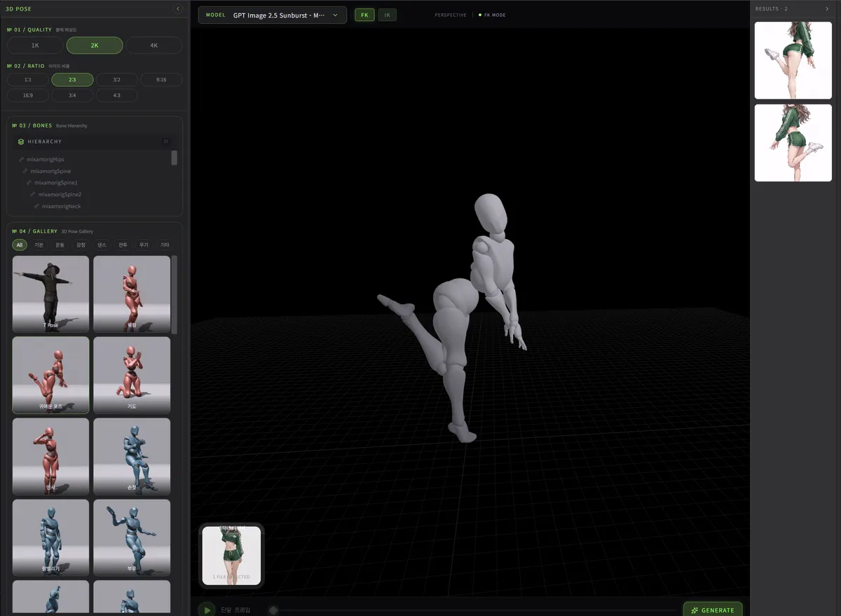Viewport: 841px width, 616px height.
Task: Load the 귀여운 포즈 preset
Action: click(x=50, y=375)
